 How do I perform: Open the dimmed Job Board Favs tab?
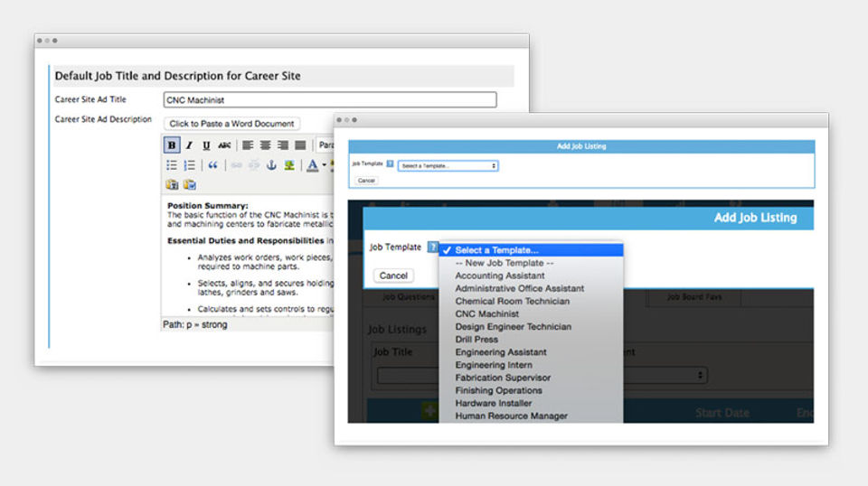[x=694, y=297]
